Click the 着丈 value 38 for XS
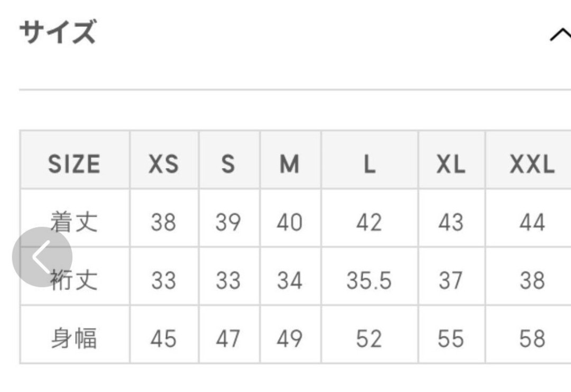 pos(163,222)
